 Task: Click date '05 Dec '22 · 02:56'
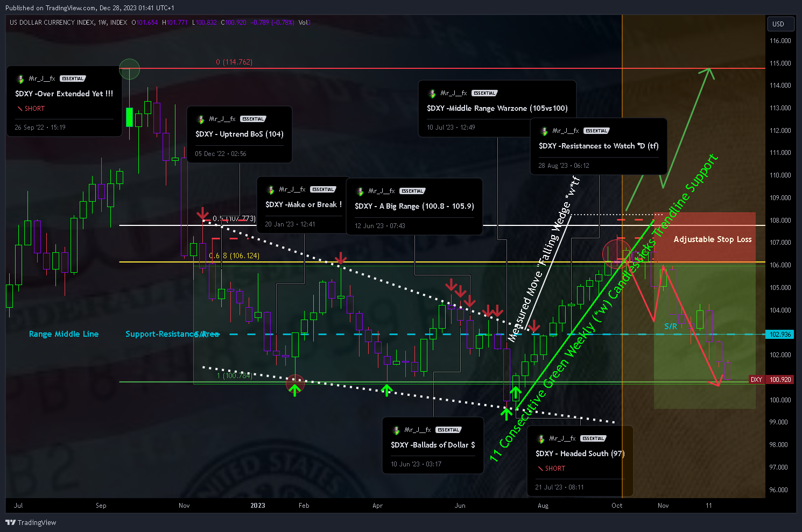(221, 154)
